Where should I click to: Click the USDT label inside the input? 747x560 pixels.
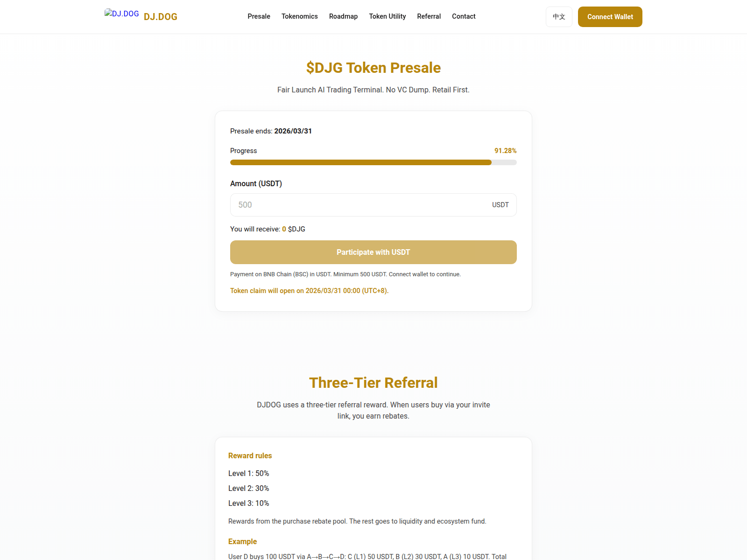pyautogui.click(x=500, y=205)
